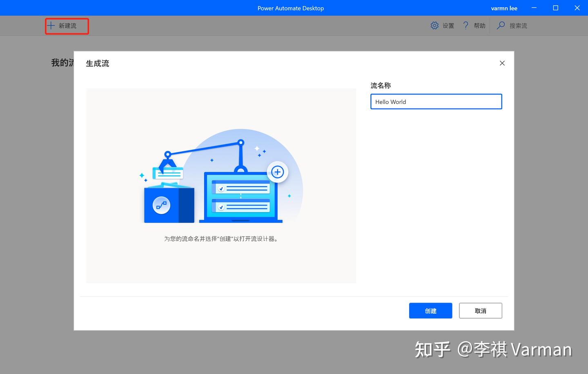Click the search magnifier icon
Image resolution: width=588 pixels, height=374 pixels.
[x=500, y=25]
